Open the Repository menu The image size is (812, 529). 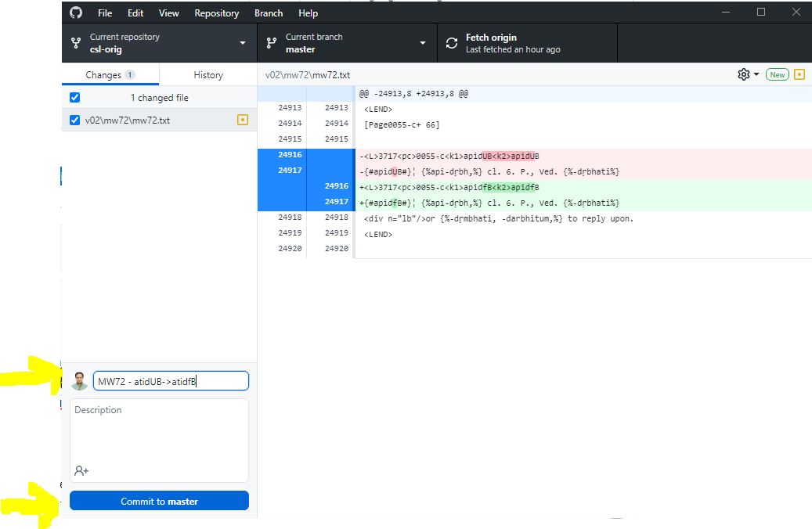(216, 13)
